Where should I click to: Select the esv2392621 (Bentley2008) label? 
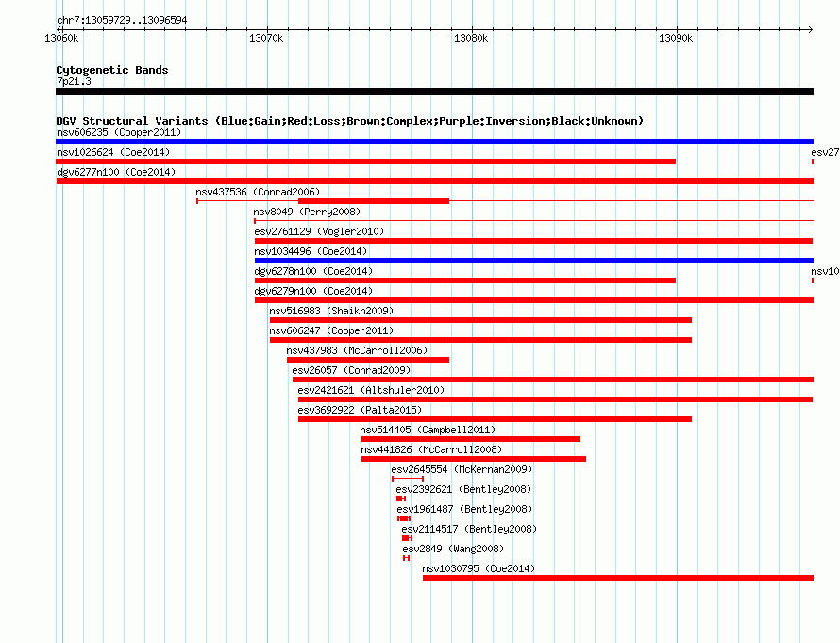463,489
